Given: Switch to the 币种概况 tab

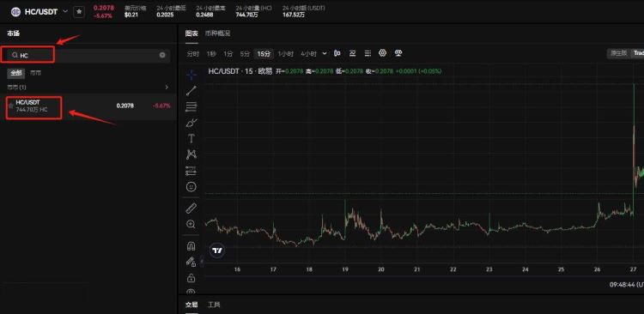Looking at the screenshot, I should pyautogui.click(x=218, y=33).
